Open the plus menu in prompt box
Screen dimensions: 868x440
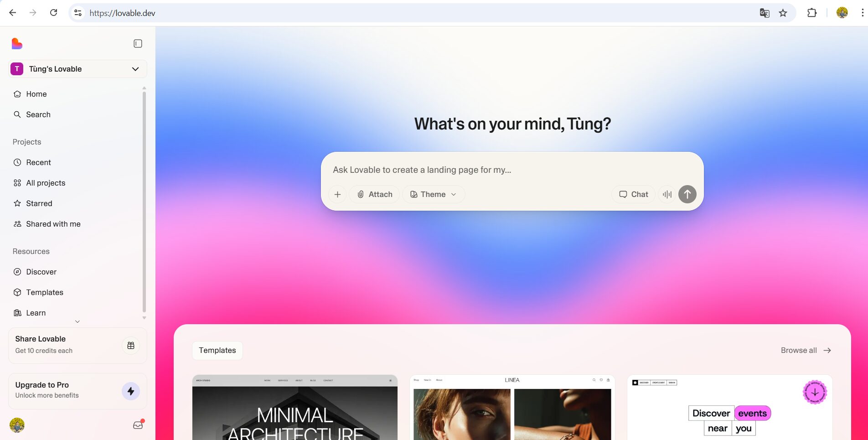(x=337, y=194)
